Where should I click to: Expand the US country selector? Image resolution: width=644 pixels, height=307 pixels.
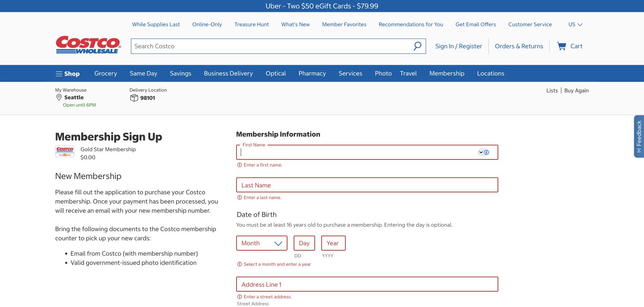coord(575,25)
